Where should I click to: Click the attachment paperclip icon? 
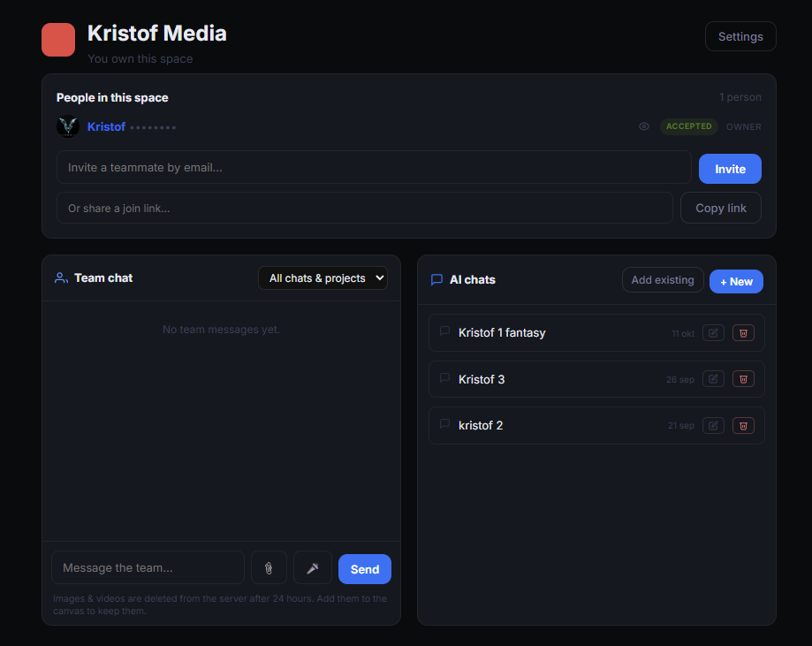coord(269,568)
